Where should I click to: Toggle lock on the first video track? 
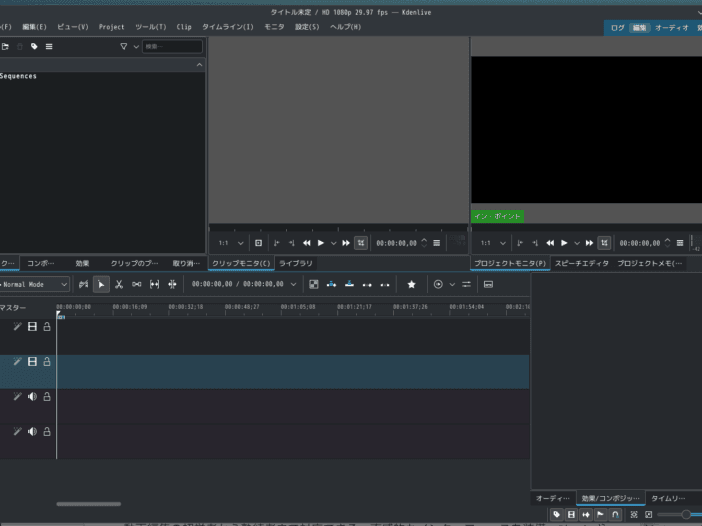click(47, 327)
